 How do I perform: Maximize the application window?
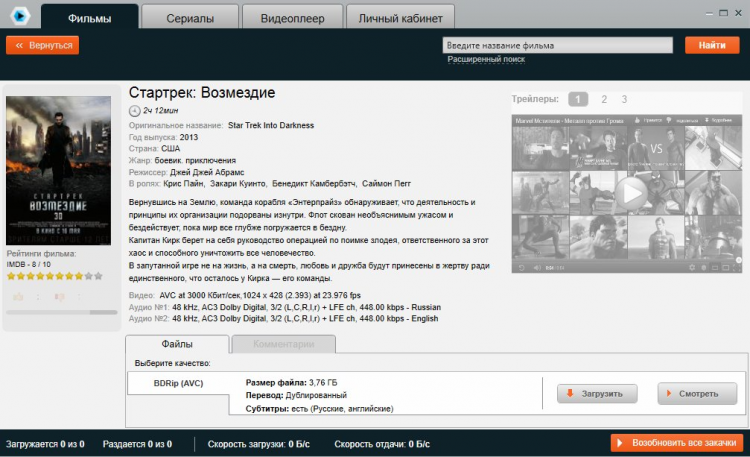pyautogui.click(x=724, y=13)
